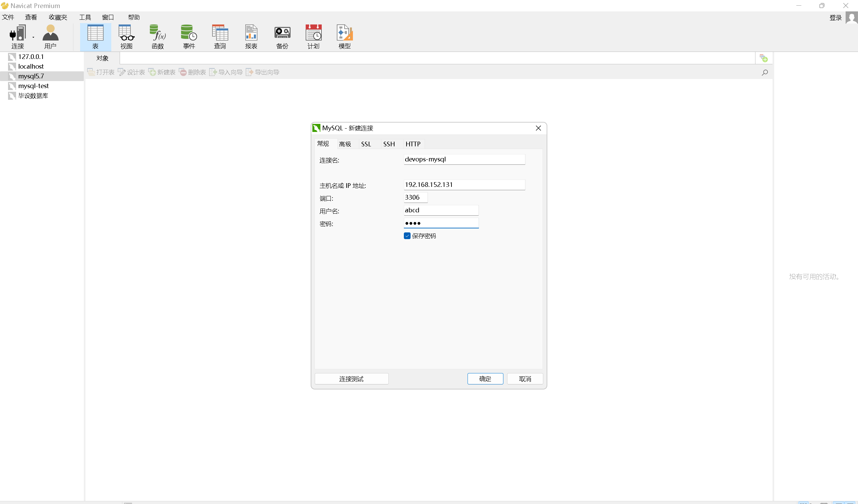The height and width of the screenshot is (504, 858).
Task: Click the 连接测试 (Test Connection) button
Action: click(351, 379)
